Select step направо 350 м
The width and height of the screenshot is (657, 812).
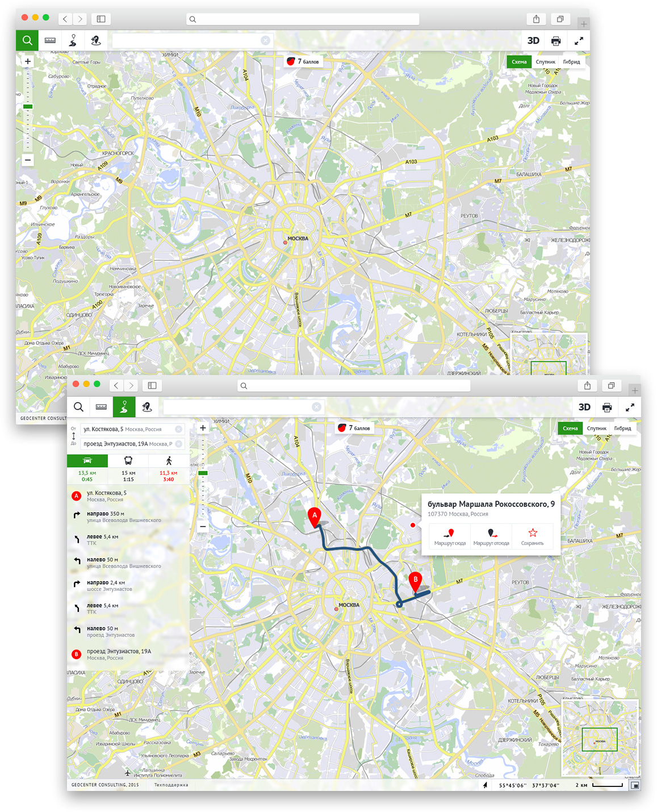point(128,517)
